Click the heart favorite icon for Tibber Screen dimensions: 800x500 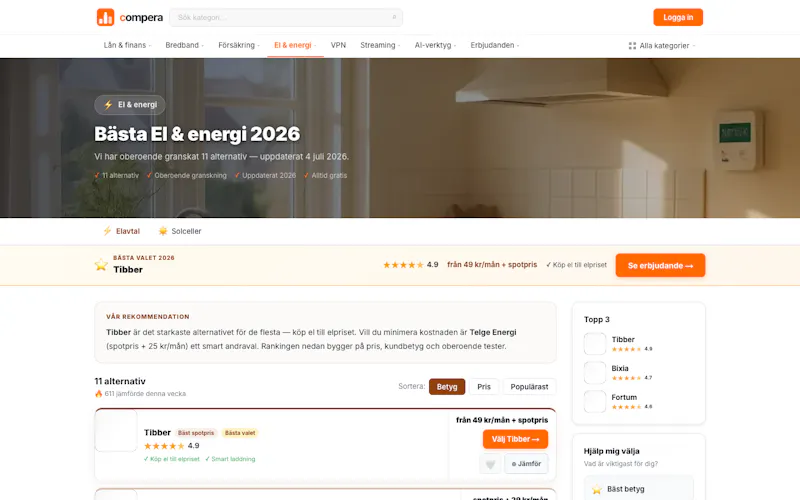pos(490,464)
